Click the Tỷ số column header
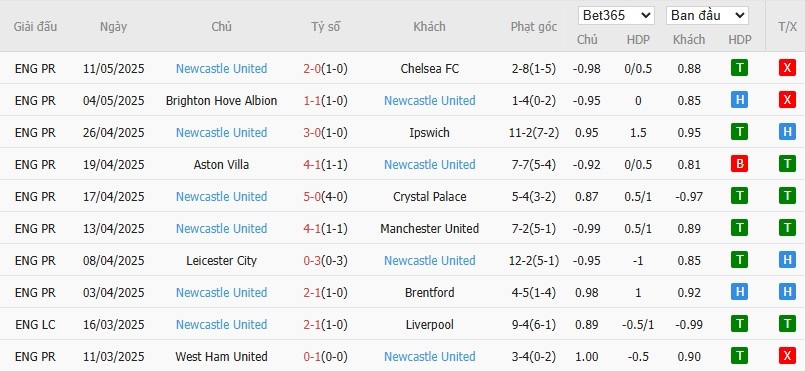Screen dimensions: 805x371 [325, 27]
